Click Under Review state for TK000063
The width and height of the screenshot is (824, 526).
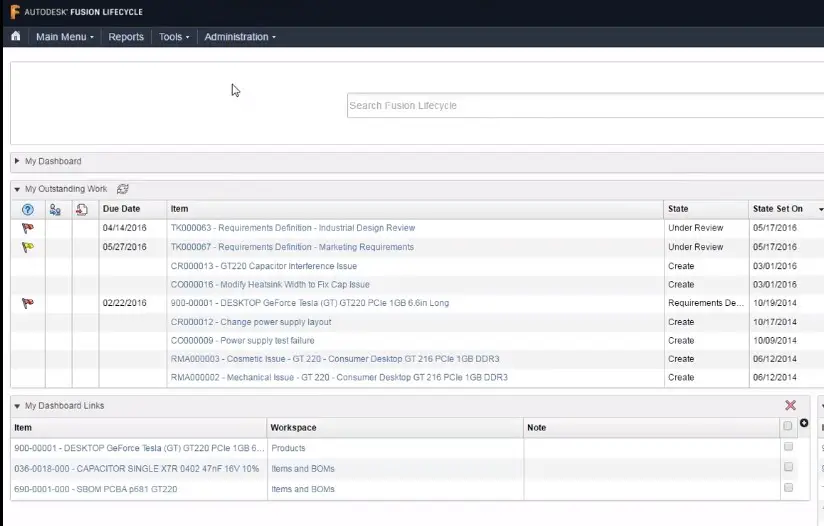pyautogui.click(x=695, y=228)
